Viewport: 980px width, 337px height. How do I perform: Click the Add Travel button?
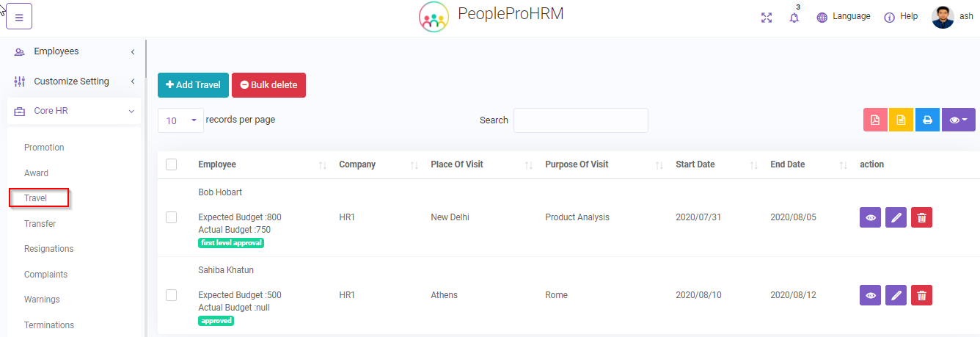click(x=193, y=85)
